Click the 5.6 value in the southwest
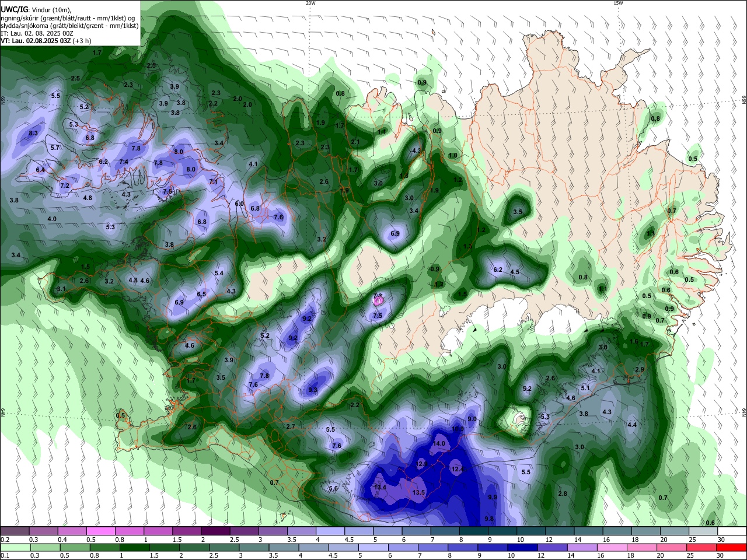747x560 pixels. pos(333,488)
